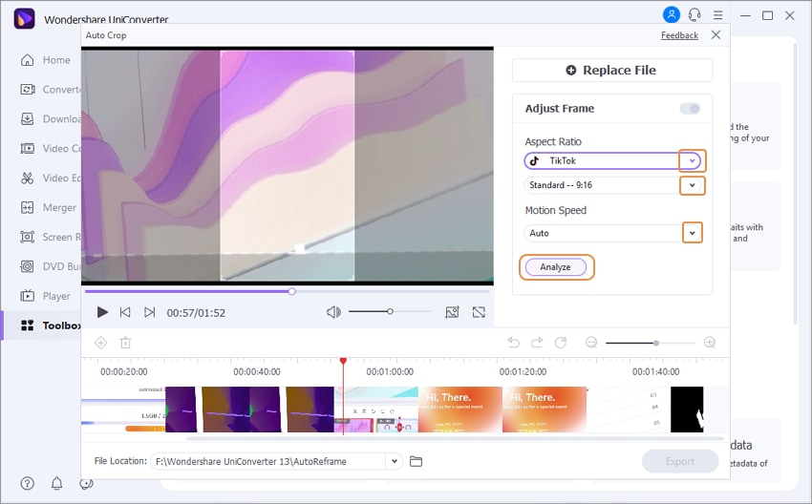Click the Analyze button
812x504 pixels.
coord(556,267)
